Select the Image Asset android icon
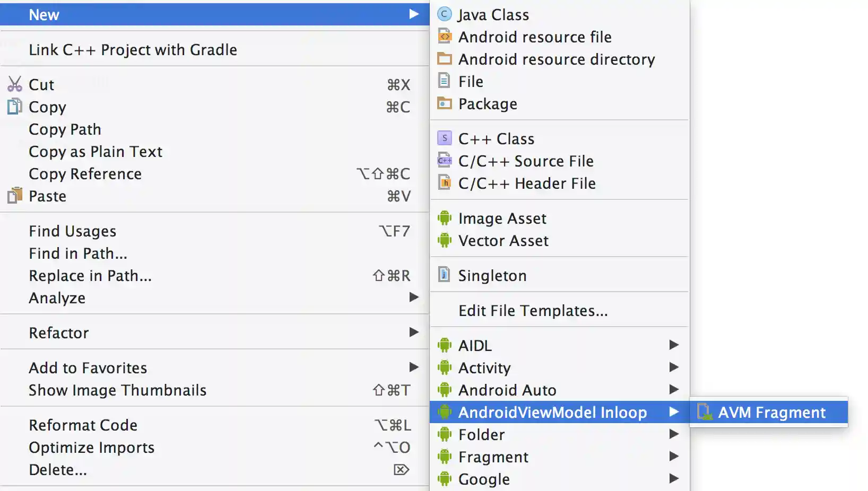The image size is (868, 491). (x=445, y=218)
